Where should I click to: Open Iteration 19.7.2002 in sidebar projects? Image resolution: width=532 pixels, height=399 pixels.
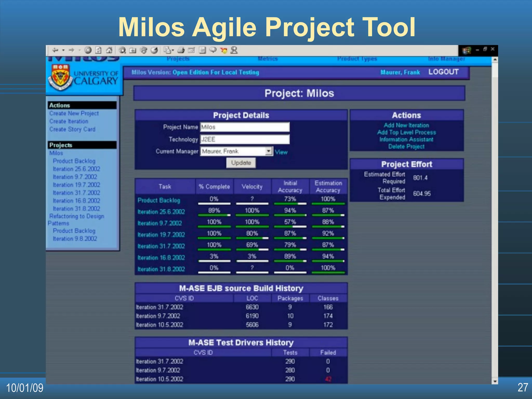click(x=76, y=185)
